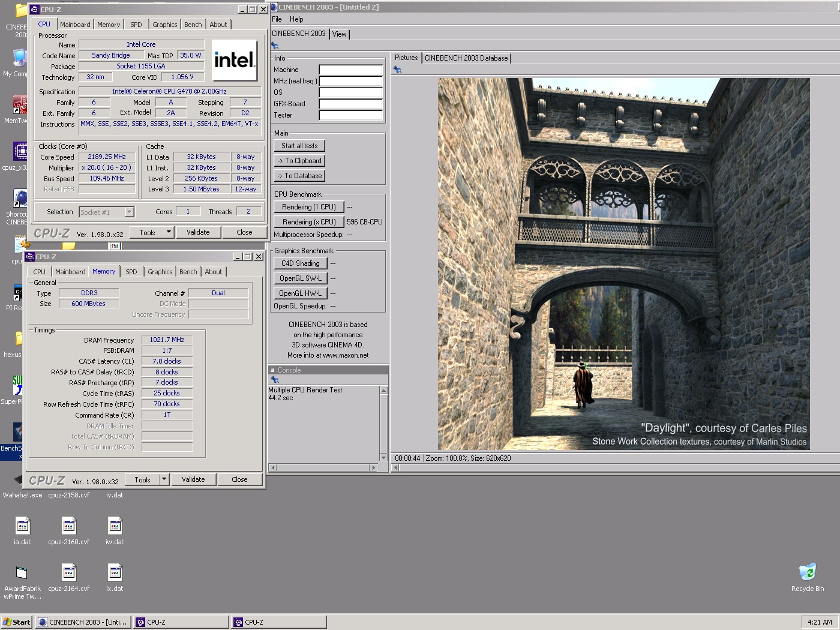840x630 pixels.
Task: Select the Pictures tab
Action: pos(406,58)
